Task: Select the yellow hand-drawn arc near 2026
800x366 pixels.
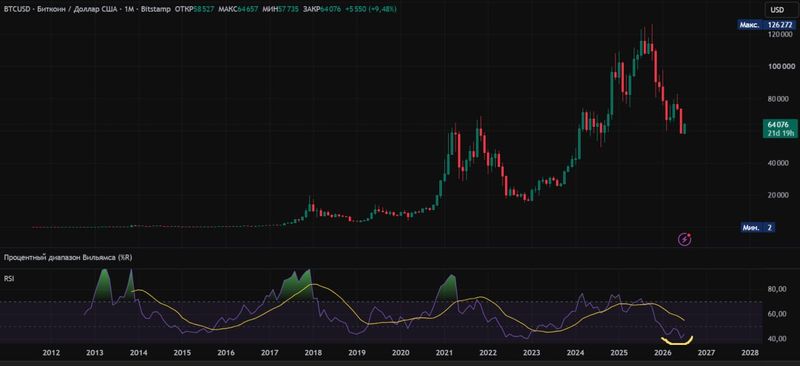Action: pos(677,339)
